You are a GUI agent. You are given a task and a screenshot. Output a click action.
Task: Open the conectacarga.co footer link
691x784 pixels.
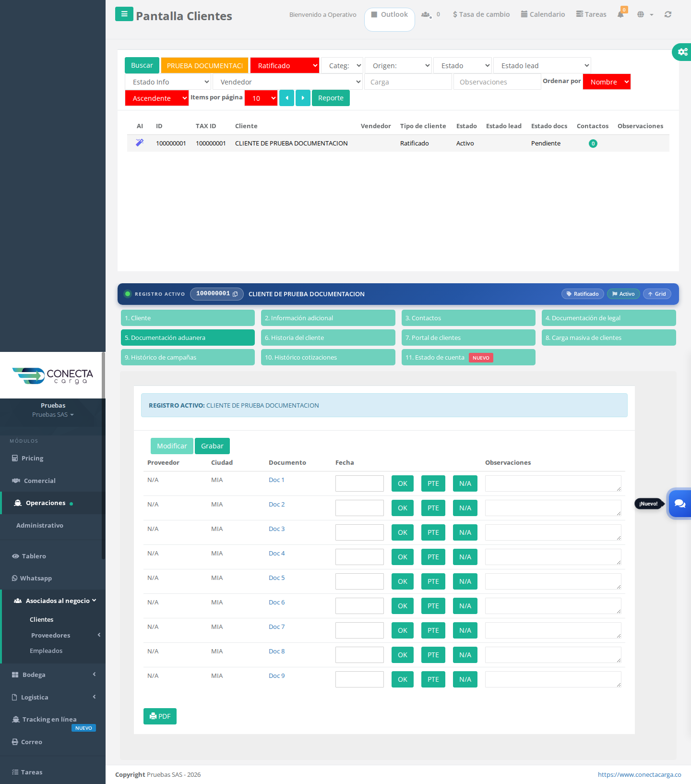tap(640, 774)
